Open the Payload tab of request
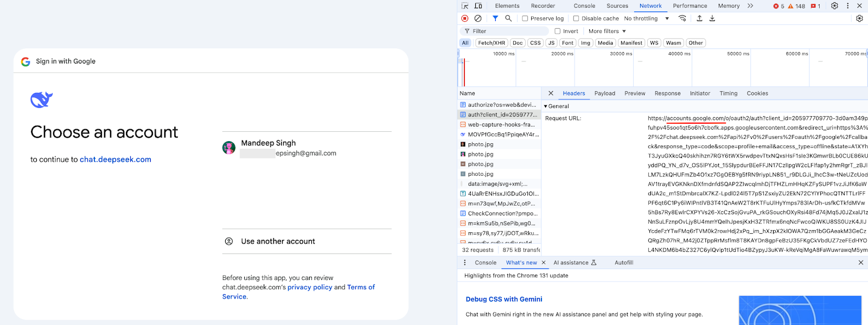868x325 pixels. (605, 93)
